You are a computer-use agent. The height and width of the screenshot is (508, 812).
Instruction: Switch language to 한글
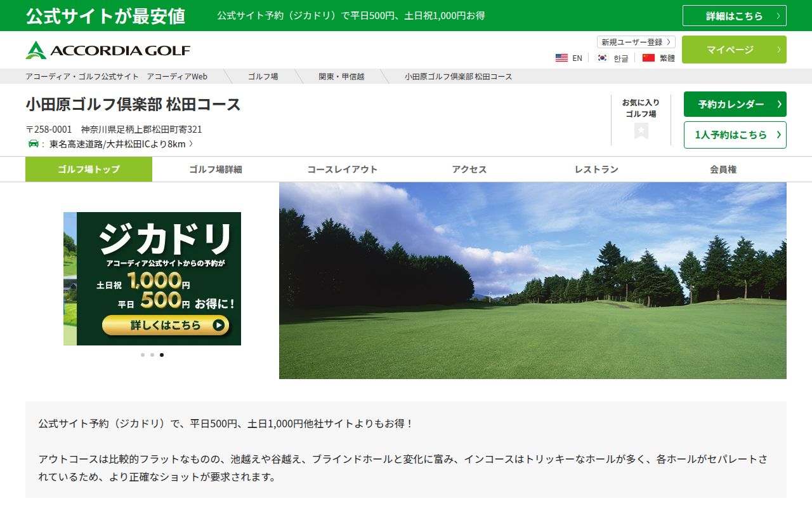[x=621, y=58]
